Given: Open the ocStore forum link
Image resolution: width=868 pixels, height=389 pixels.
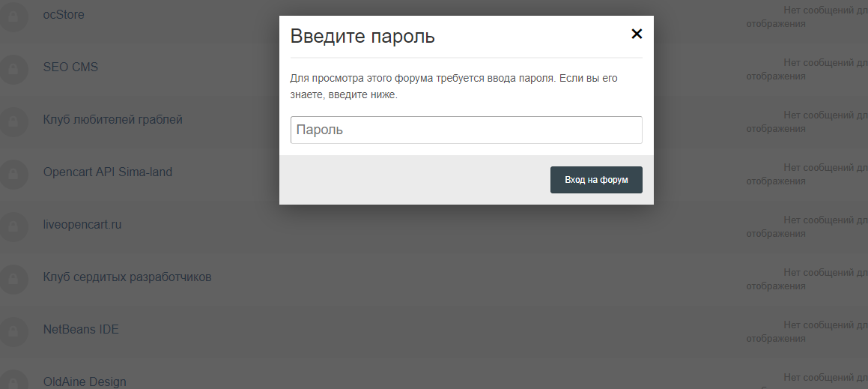Looking at the screenshot, I should (64, 15).
